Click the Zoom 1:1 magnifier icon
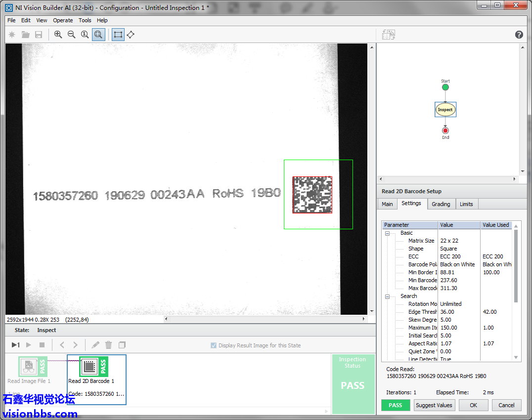 pyautogui.click(x=85, y=35)
